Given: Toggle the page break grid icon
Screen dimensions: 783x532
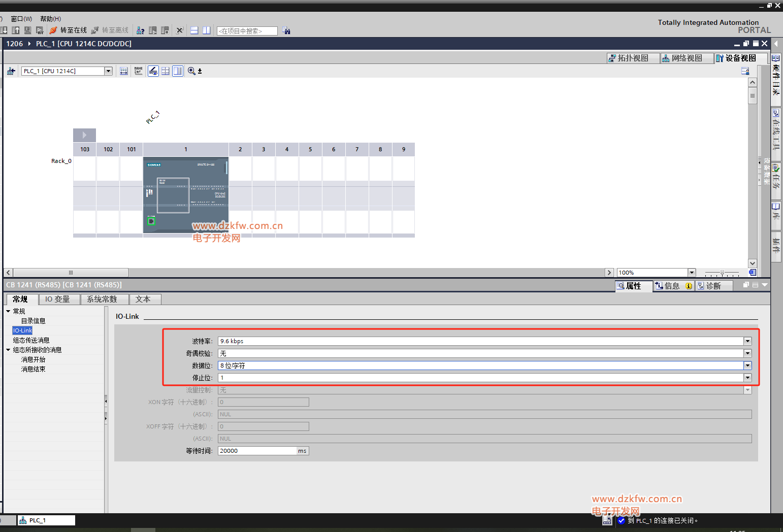Looking at the screenshot, I should coord(166,71).
